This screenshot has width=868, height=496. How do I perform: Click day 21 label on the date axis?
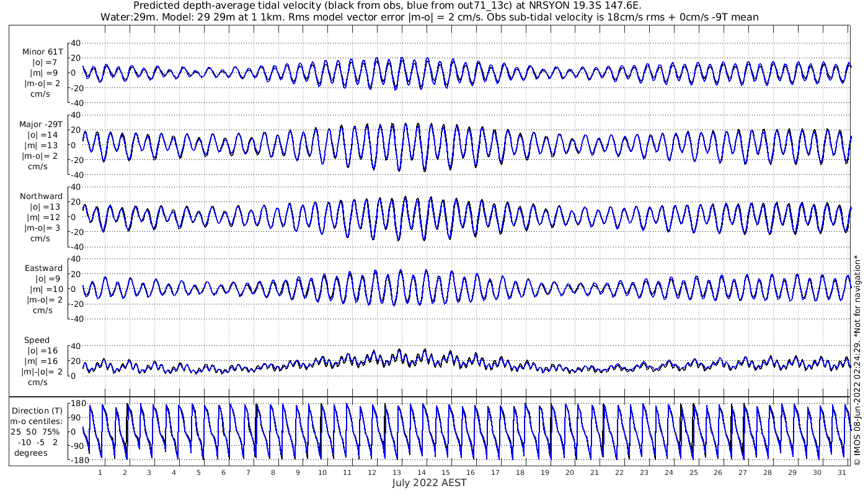tap(595, 472)
